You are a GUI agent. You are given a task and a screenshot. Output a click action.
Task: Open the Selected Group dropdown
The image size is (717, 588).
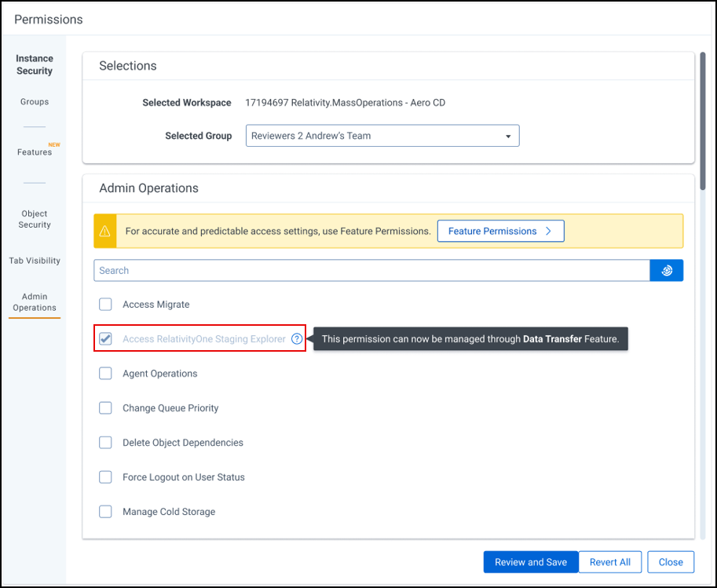pos(382,135)
